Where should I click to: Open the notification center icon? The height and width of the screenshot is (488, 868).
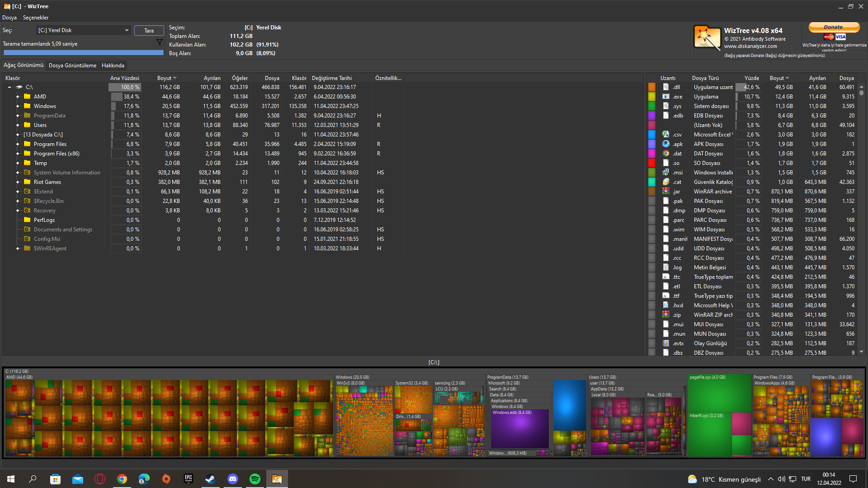853,479
